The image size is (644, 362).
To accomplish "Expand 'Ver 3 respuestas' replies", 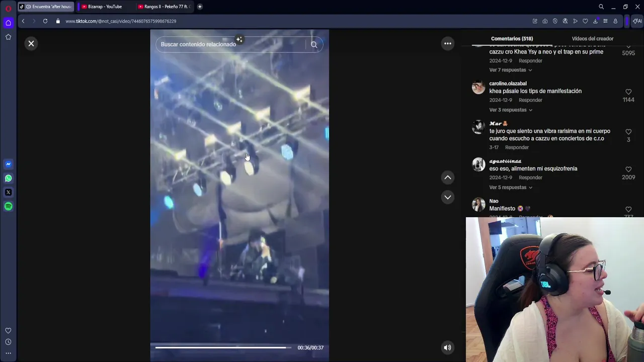I will coord(510,110).
